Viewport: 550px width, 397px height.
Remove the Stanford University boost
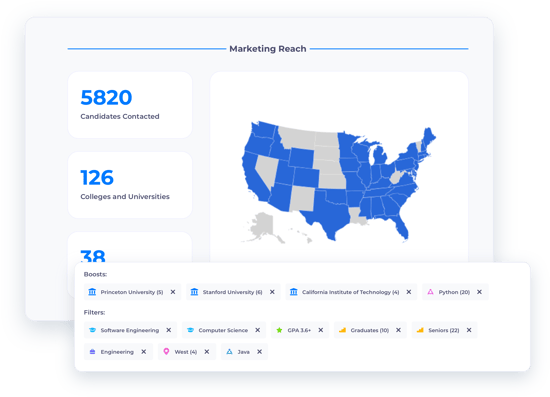(272, 292)
